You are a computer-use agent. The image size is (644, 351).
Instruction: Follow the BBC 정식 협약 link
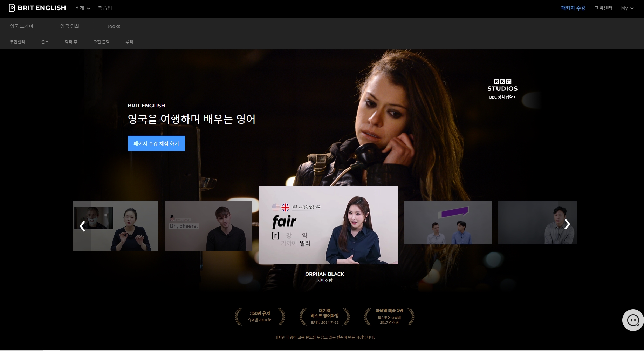point(502,97)
